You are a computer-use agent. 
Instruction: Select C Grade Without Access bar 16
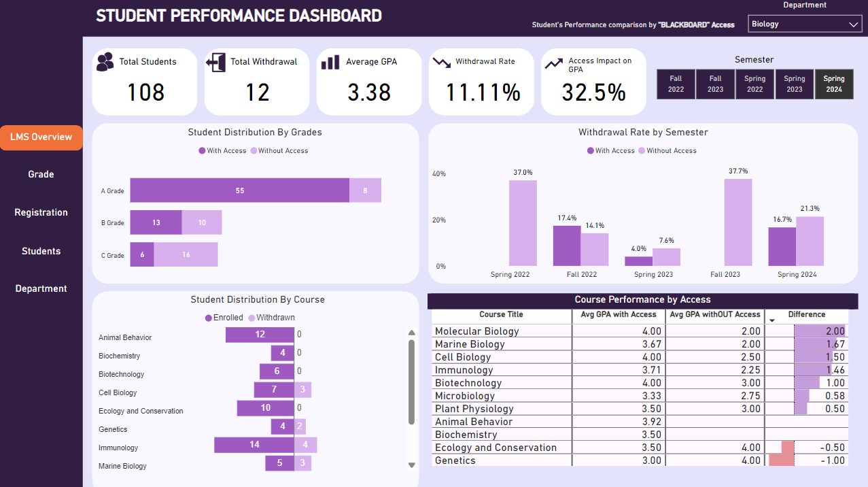pos(186,254)
